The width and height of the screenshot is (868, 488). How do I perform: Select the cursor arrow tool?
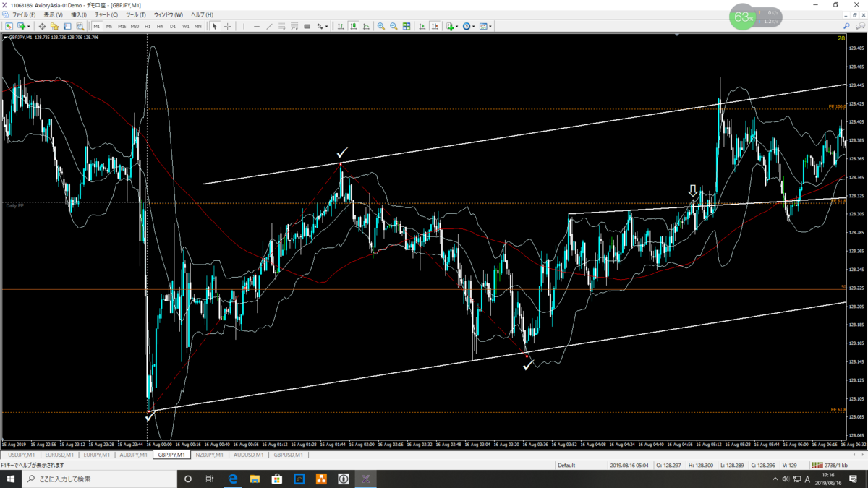(x=214, y=26)
